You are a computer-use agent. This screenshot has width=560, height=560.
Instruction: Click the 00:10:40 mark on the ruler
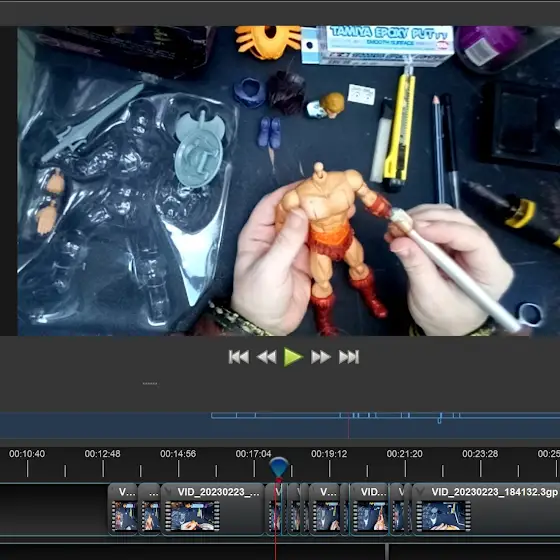(27, 454)
